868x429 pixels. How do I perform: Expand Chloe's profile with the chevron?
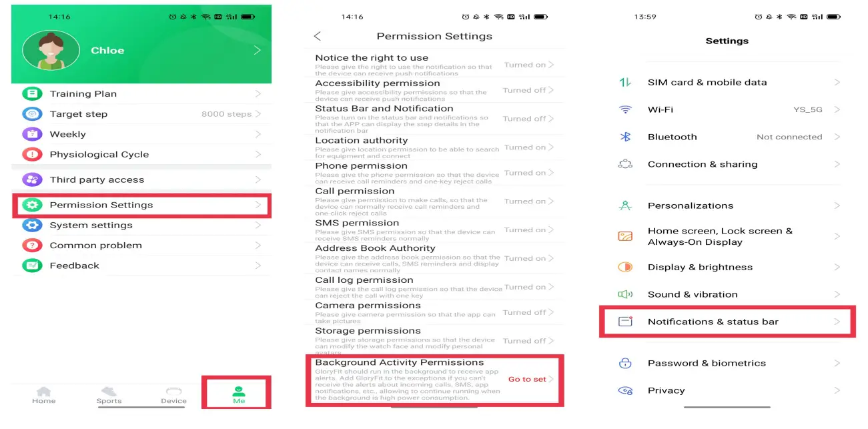[257, 51]
